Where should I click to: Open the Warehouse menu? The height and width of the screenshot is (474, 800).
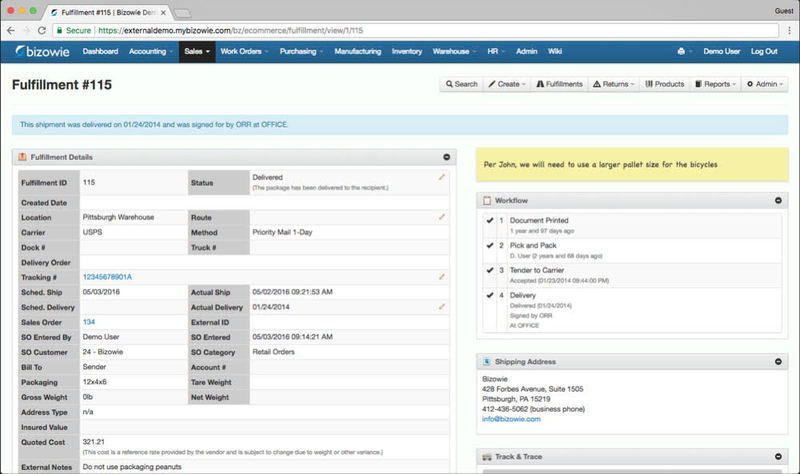click(454, 51)
